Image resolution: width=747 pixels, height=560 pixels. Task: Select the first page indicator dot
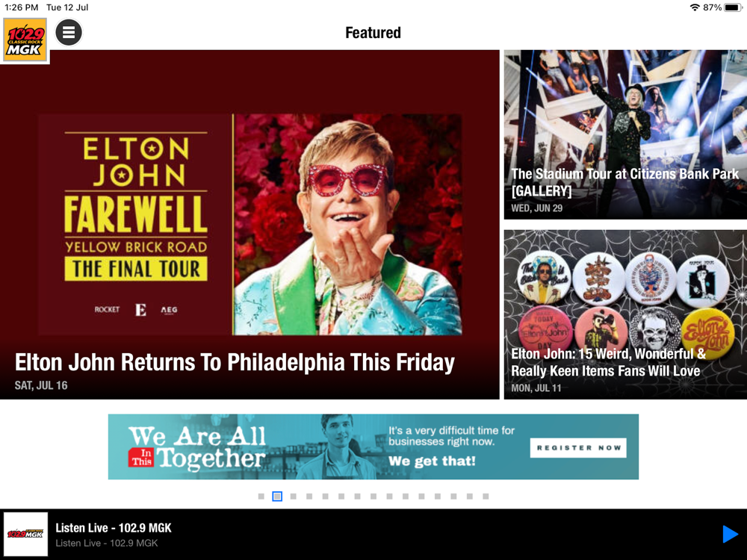coord(261,497)
